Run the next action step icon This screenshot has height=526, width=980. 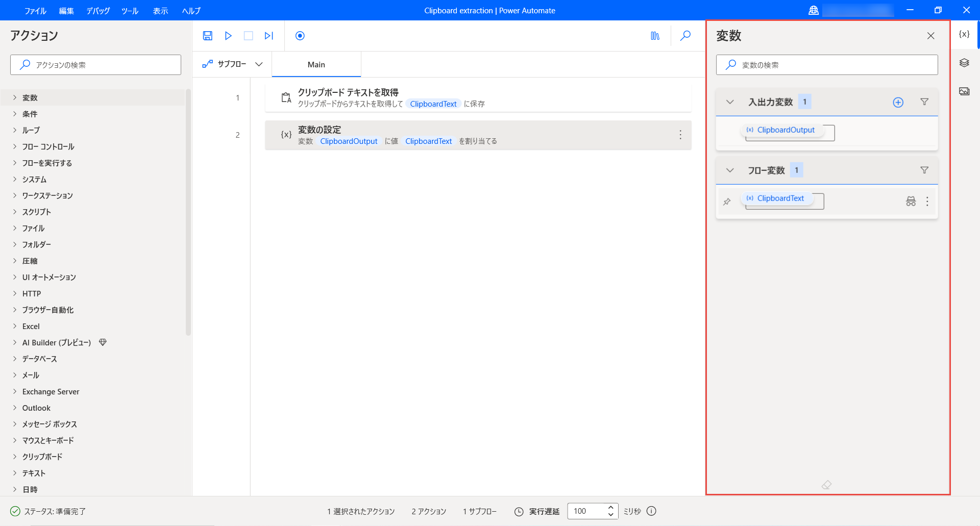click(x=269, y=36)
